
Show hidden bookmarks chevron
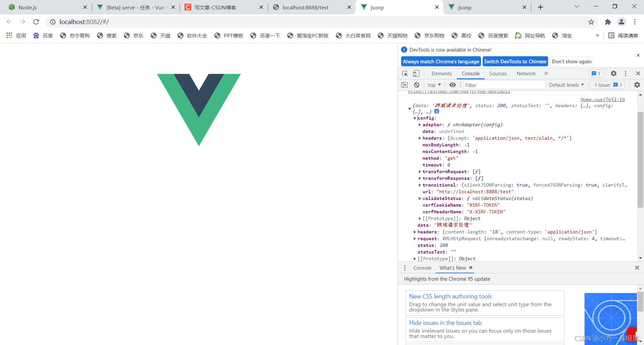point(597,35)
